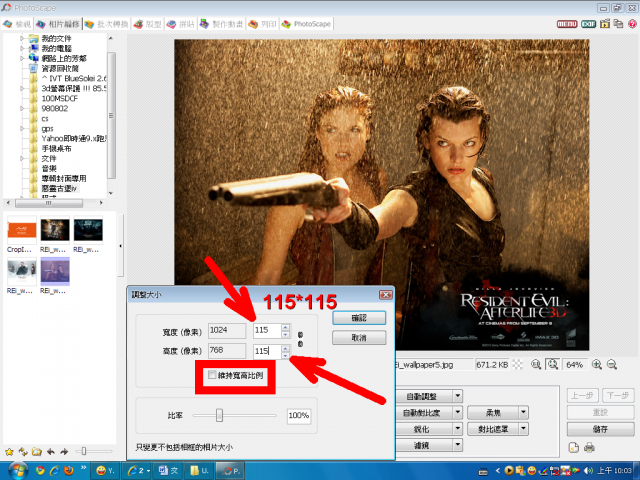Select the orange CropI thumbnail
The width and height of the screenshot is (640, 480).
[x=22, y=230]
